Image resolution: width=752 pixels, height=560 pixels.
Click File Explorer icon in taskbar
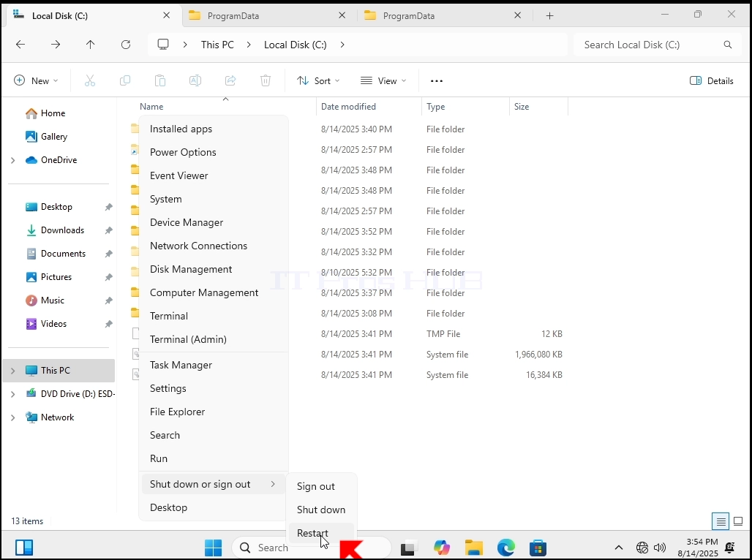coord(473,548)
